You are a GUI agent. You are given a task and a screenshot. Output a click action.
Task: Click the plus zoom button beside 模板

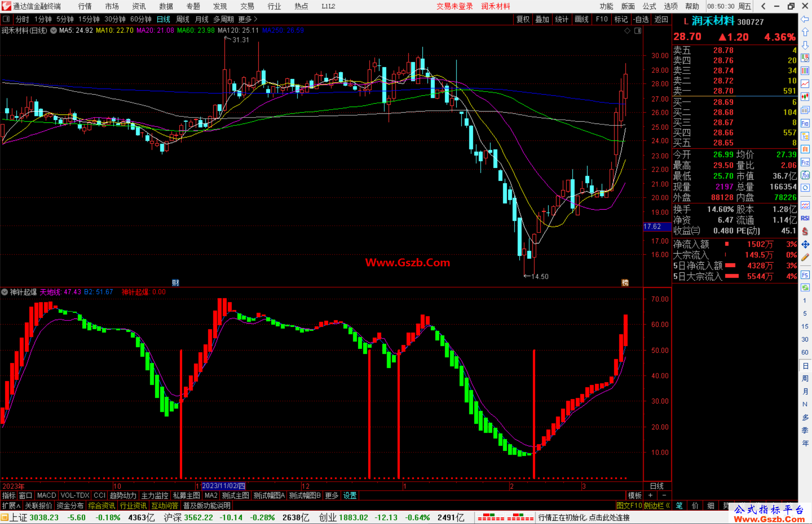tap(650, 495)
